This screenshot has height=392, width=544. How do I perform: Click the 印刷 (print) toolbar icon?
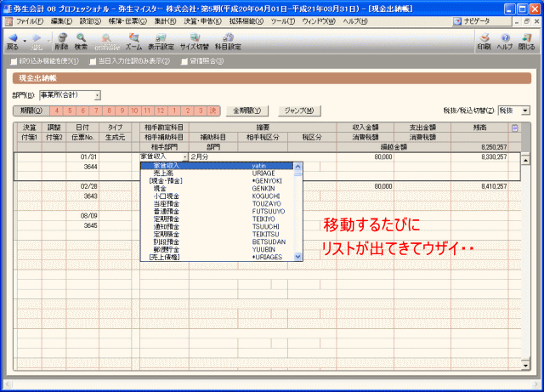click(x=484, y=42)
